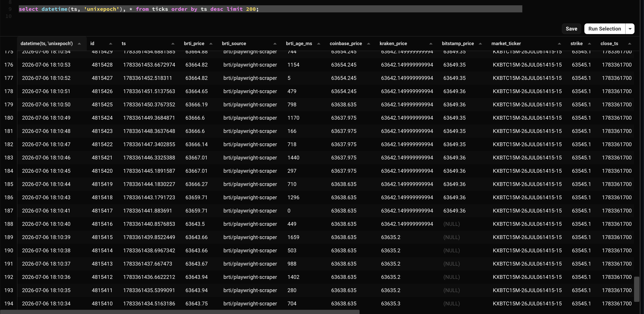Click brti_price cell 63666.27

[197, 184]
